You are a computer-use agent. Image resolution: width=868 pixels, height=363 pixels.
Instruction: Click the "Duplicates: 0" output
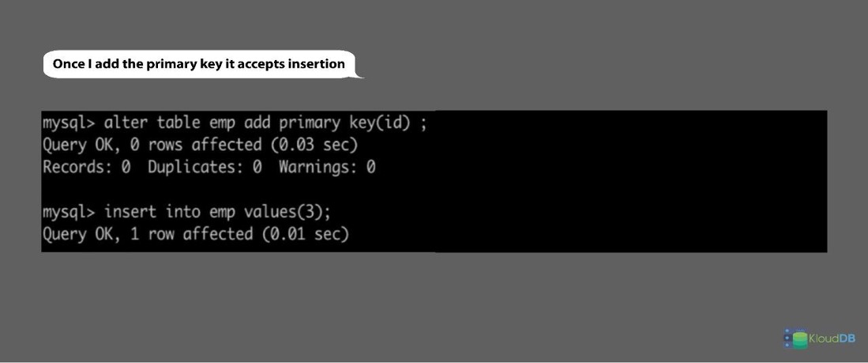pyautogui.click(x=204, y=167)
